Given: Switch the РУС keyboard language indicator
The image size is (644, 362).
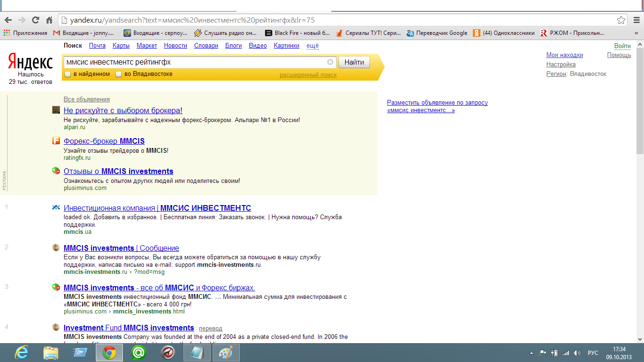Looking at the screenshot, I should pyautogui.click(x=593, y=353).
